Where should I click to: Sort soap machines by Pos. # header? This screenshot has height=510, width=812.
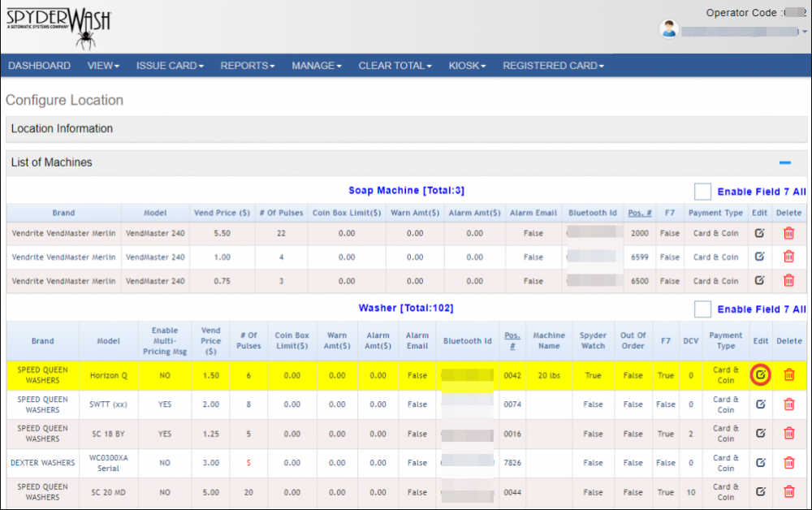click(639, 213)
